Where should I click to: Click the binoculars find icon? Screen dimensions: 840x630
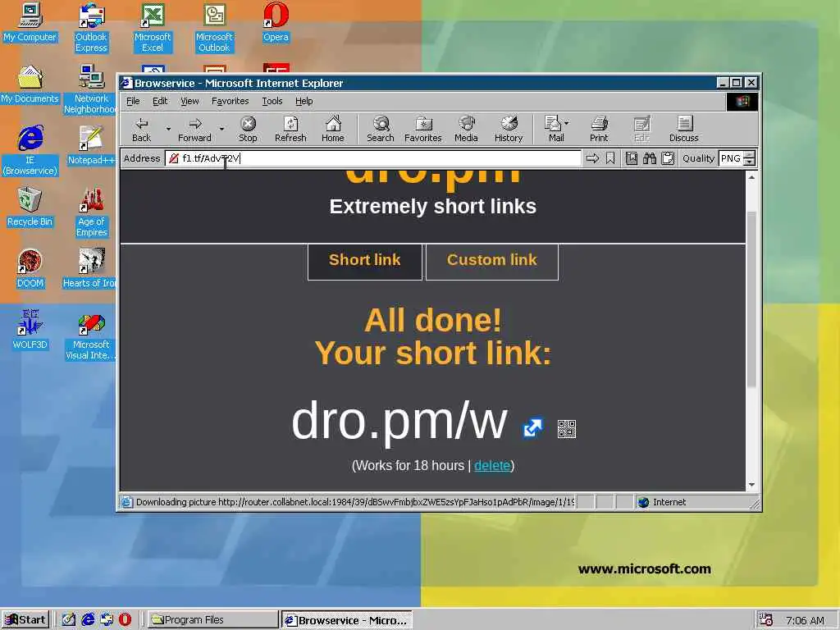click(x=650, y=158)
